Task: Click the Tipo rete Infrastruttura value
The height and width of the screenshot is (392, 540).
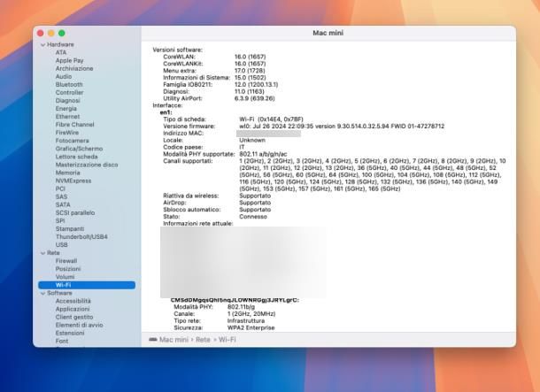Action: [x=246, y=320]
